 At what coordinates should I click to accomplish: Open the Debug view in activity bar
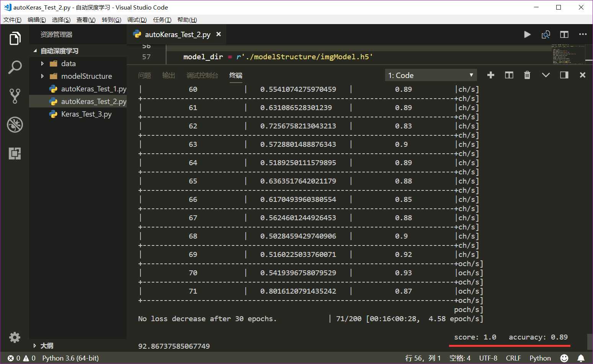click(x=15, y=125)
